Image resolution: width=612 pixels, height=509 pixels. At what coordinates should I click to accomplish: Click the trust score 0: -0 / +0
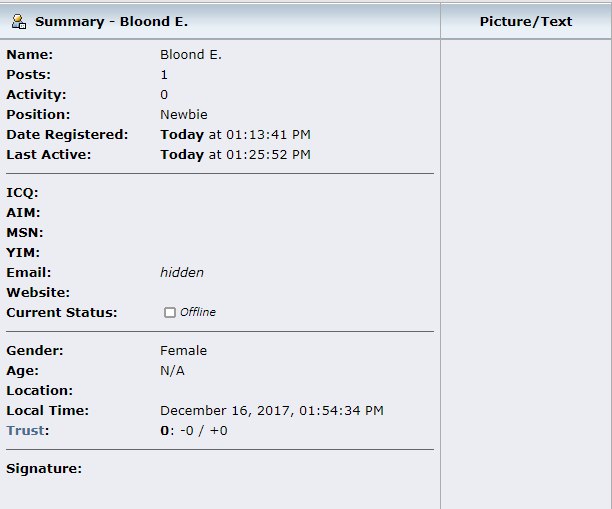coord(194,431)
